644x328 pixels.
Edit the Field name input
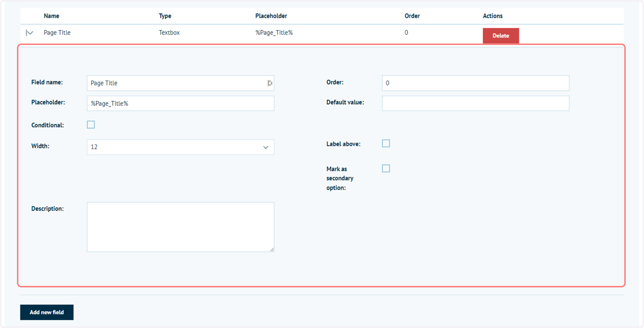pyautogui.click(x=180, y=83)
